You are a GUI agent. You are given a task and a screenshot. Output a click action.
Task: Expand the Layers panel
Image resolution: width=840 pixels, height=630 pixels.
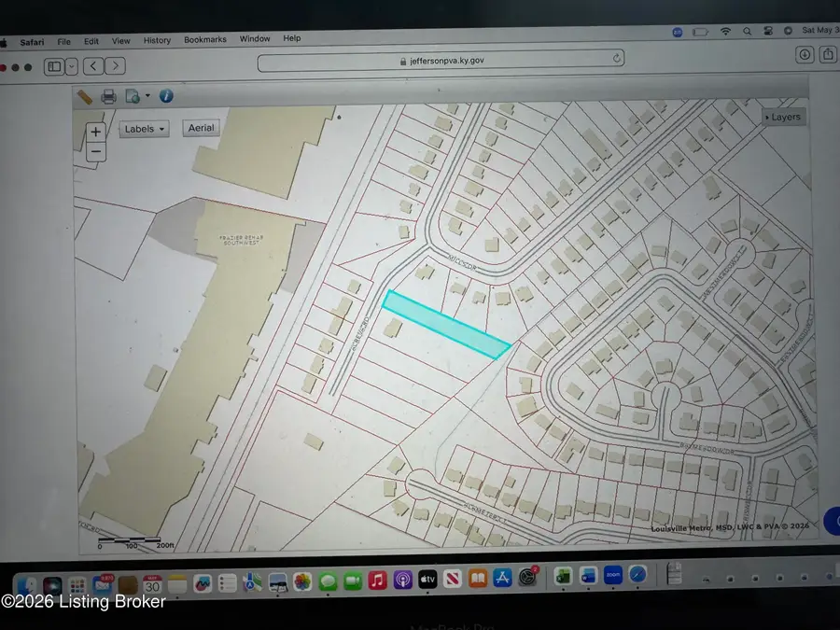click(783, 118)
